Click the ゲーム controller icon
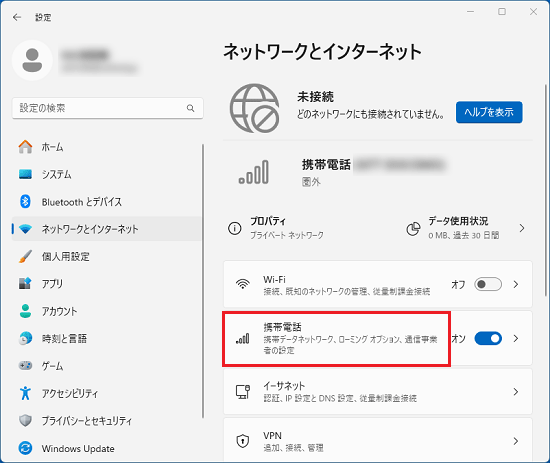The height and width of the screenshot is (463, 550). click(25, 365)
